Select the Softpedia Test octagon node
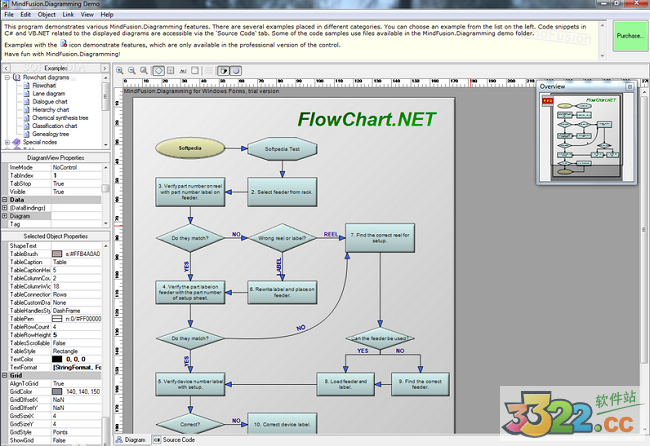 282,149
